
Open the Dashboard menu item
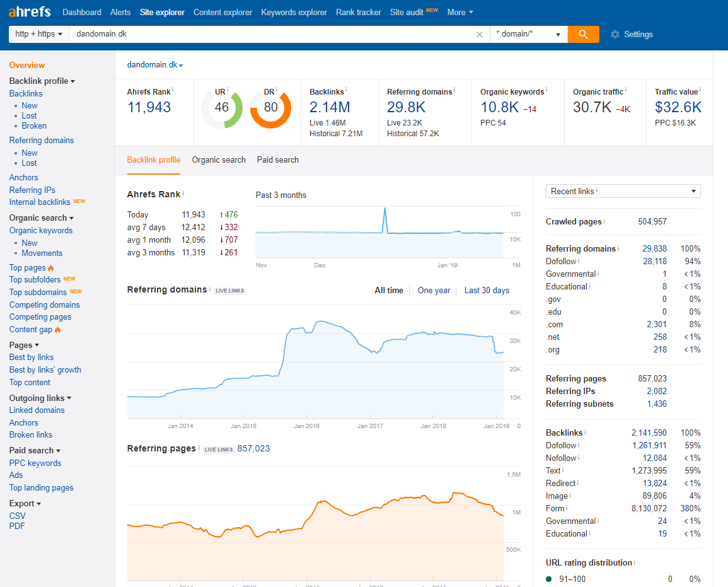pyautogui.click(x=82, y=13)
